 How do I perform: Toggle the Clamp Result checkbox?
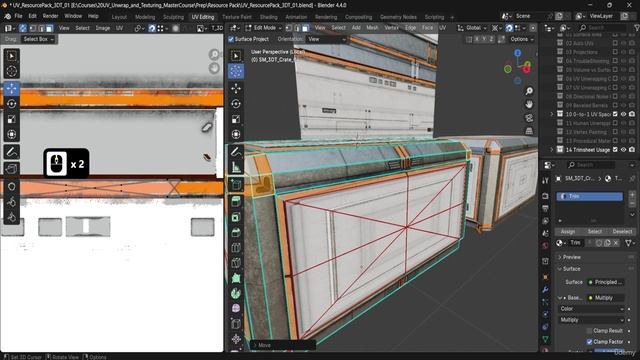[589, 331]
